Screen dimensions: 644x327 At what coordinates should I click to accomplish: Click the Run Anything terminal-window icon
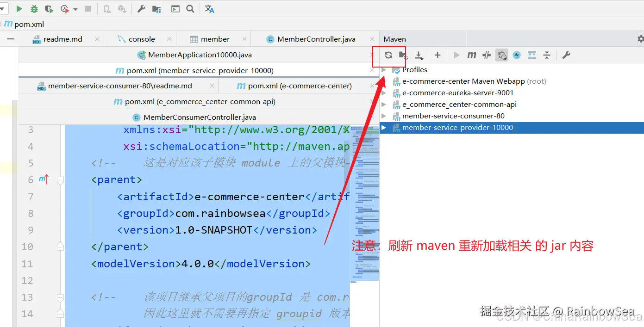tap(175, 9)
